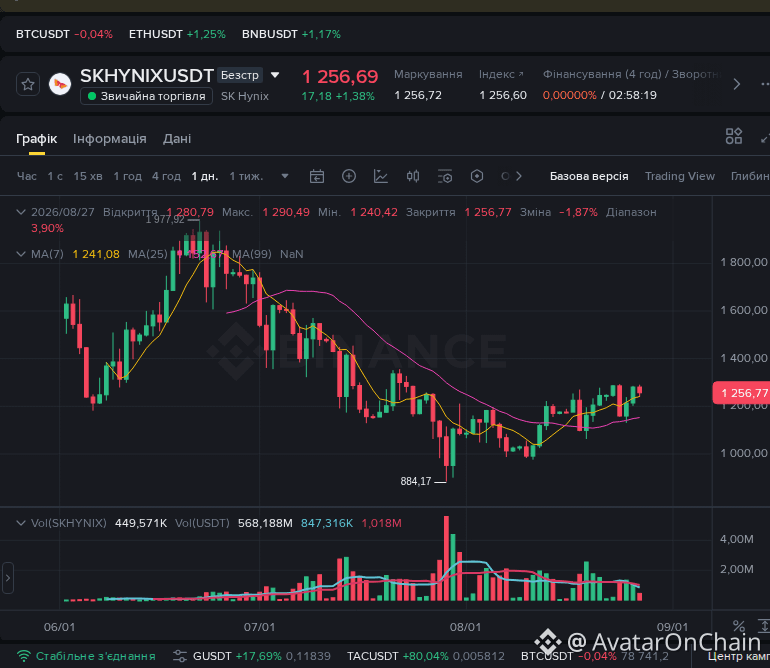
Task: Switch to the Дані tab
Action: (x=177, y=139)
